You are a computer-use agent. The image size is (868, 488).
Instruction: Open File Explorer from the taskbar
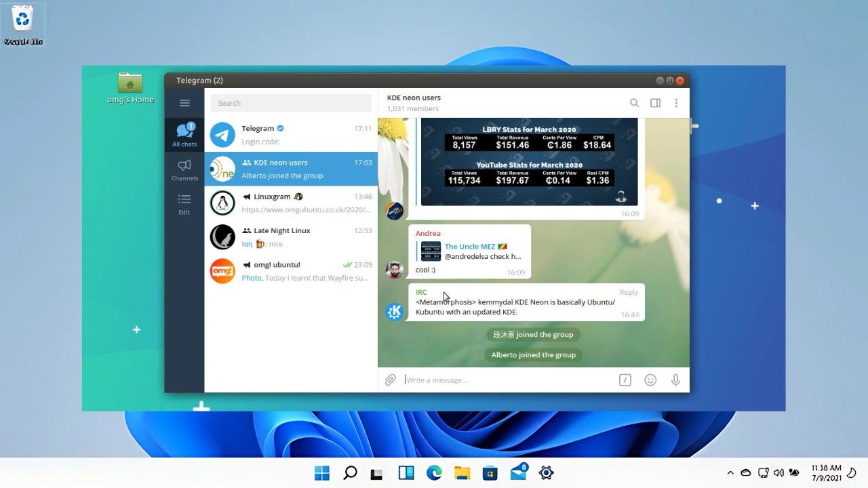point(462,473)
